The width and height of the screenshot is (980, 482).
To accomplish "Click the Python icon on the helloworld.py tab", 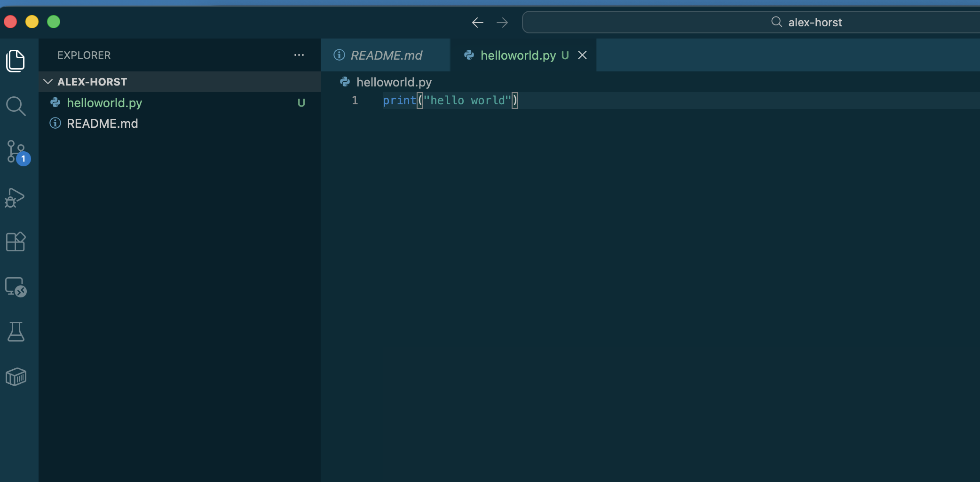I will [469, 55].
